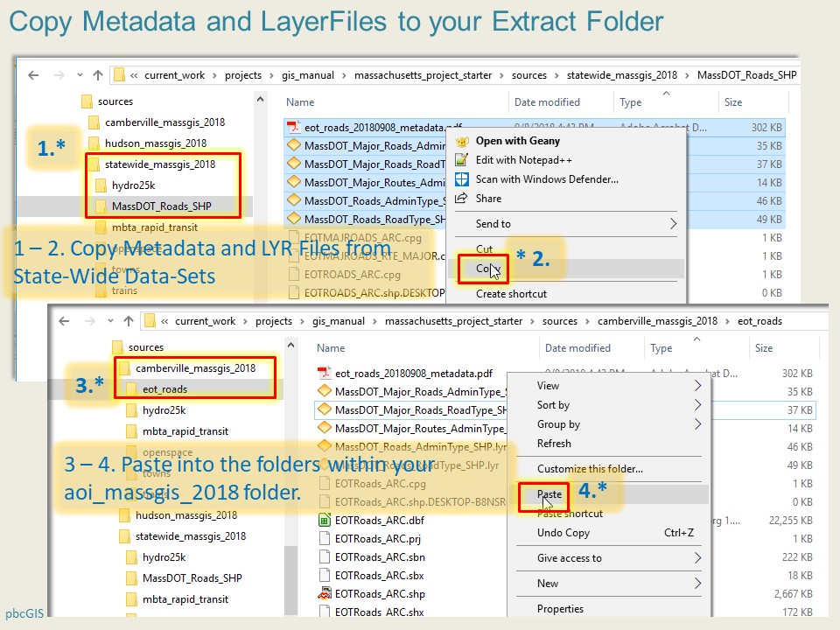Image resolution: width=840 pixels, height=630 pixels.
Task: Choose Copy from the upper context menu
Action: (x=486, y=269)
